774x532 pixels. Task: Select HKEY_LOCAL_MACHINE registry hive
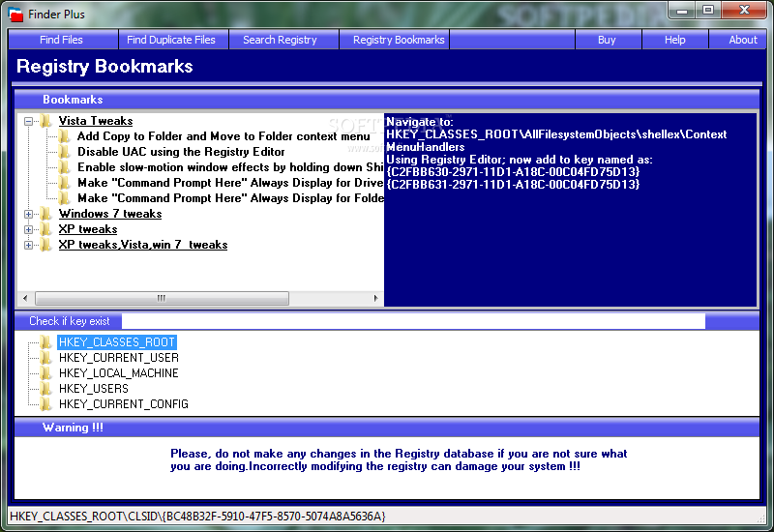(119, 373)
